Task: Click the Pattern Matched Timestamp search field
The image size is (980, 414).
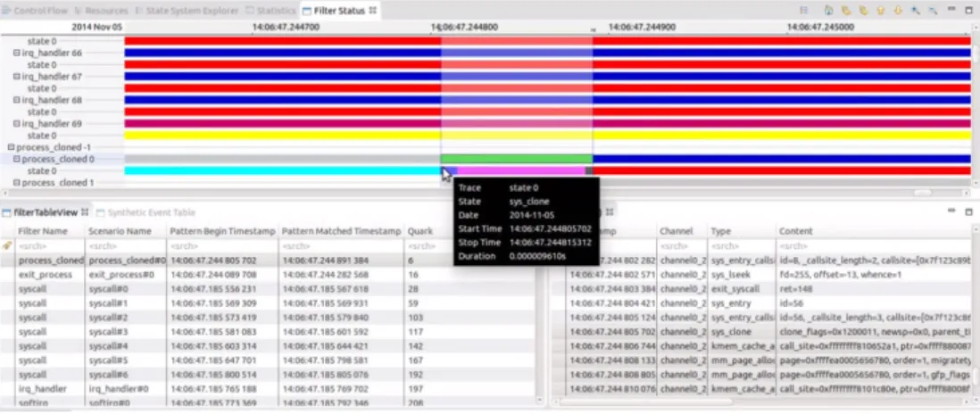Action: [x=342, y=246]
